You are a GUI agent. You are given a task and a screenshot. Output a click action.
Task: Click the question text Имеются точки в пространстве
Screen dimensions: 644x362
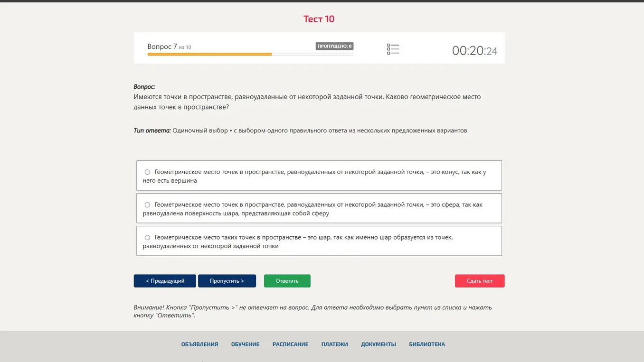307,102
